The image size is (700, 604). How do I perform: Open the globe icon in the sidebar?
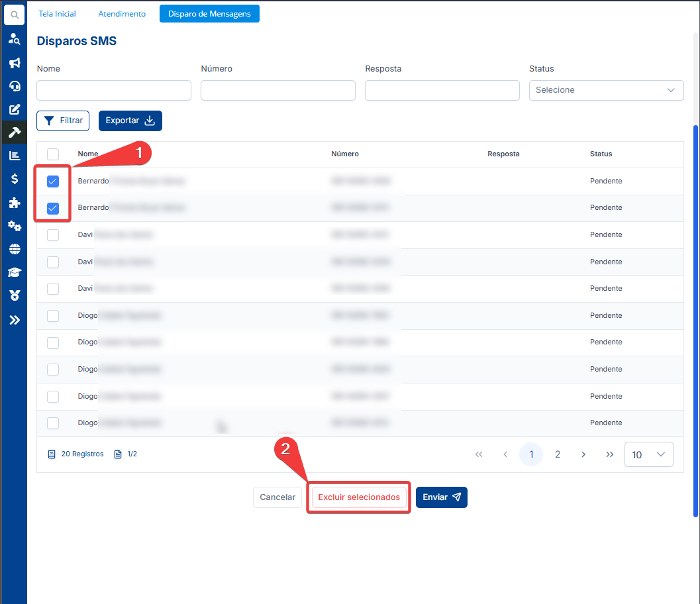(15, 249)
